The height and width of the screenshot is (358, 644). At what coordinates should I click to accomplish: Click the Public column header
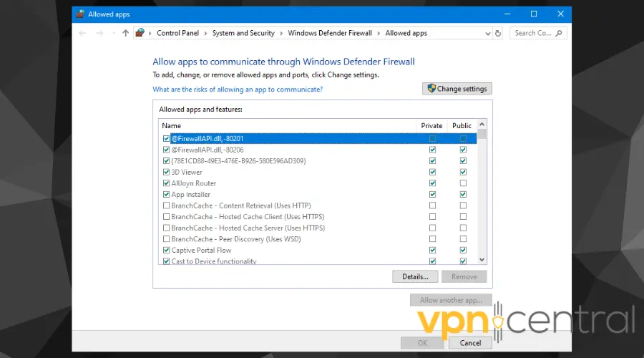pyautogui.click(x=462, y=126)
